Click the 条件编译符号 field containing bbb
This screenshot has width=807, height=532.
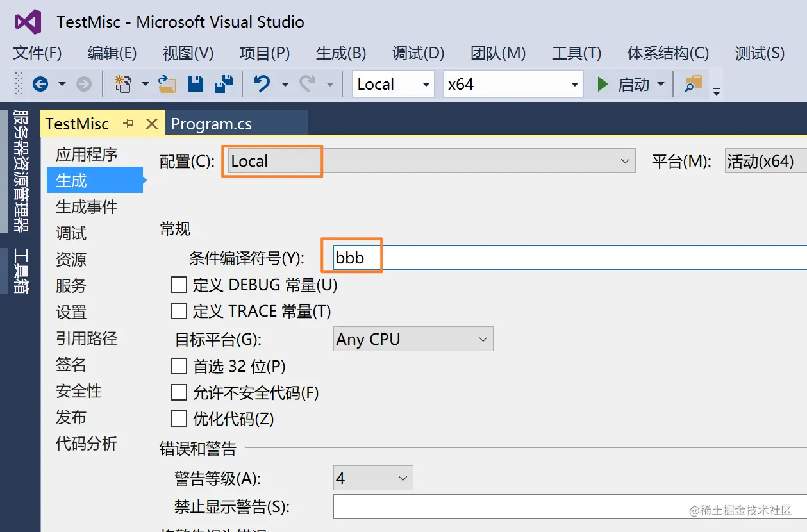[570, 258]
